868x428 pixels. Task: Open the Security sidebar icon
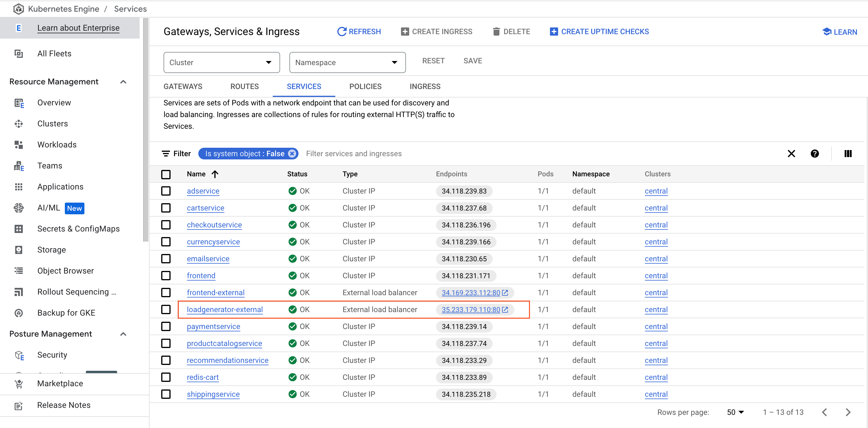click(x=19, y=355)
